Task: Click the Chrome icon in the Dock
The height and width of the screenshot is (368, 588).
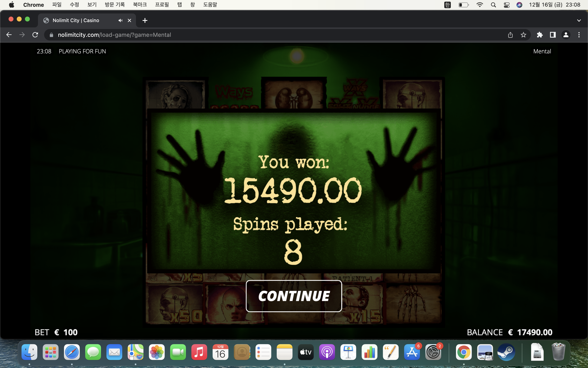Action: (x=464, y=352)
